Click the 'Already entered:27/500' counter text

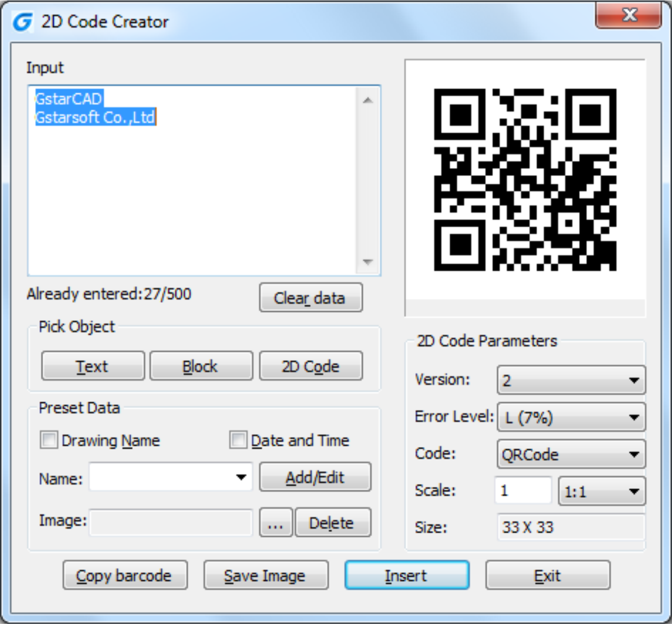tap(109, 294)
